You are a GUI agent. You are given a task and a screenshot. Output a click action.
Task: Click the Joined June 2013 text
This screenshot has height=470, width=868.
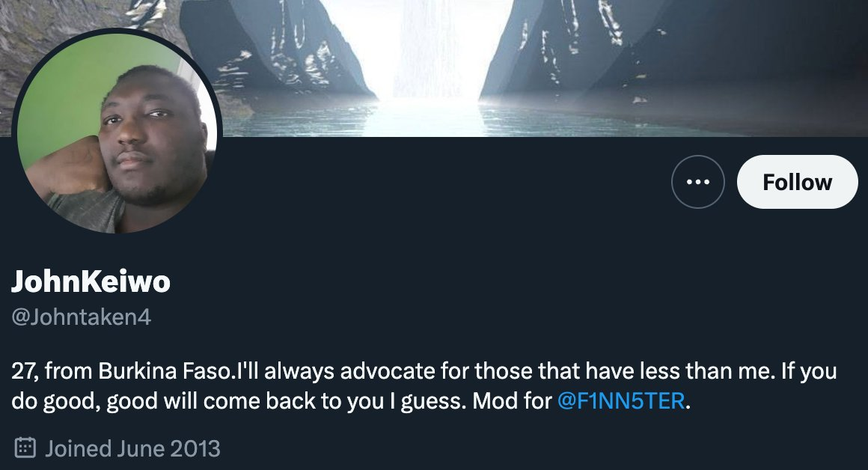[x=132, y=448]
